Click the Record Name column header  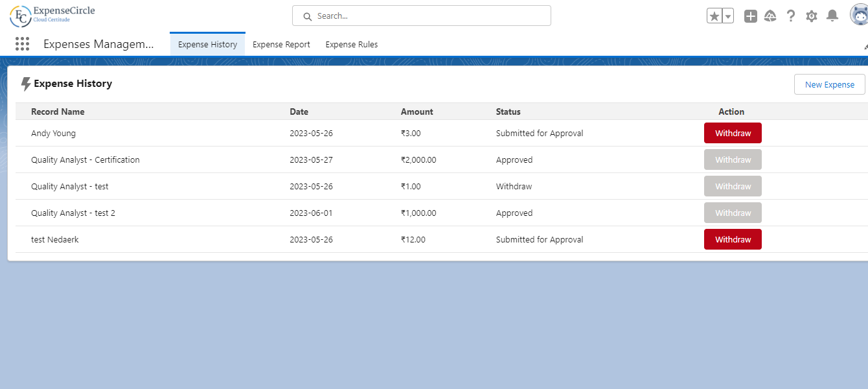[x=58, y=112]
